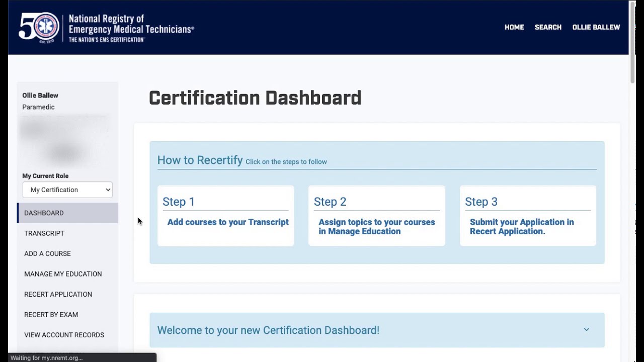The height and width of the screenshot is (362, 644).
Task: Click the Ollie Ballew name in sidebar
Action: pos(40,96)
